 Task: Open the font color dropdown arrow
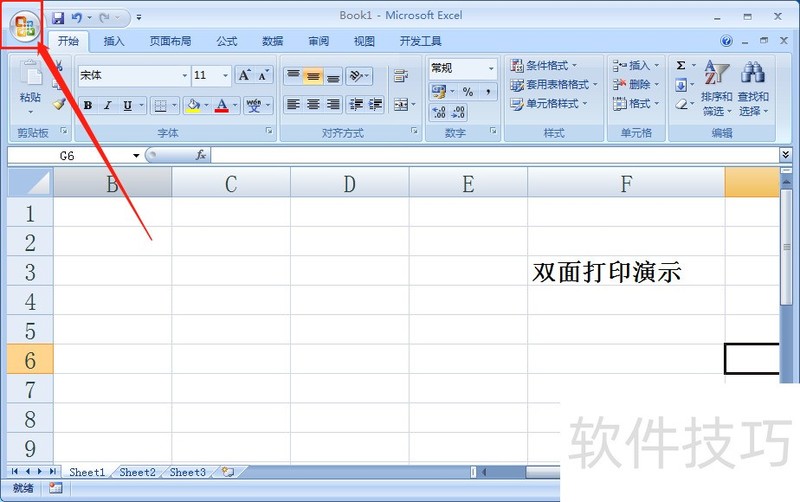click(x=235, y=106)
